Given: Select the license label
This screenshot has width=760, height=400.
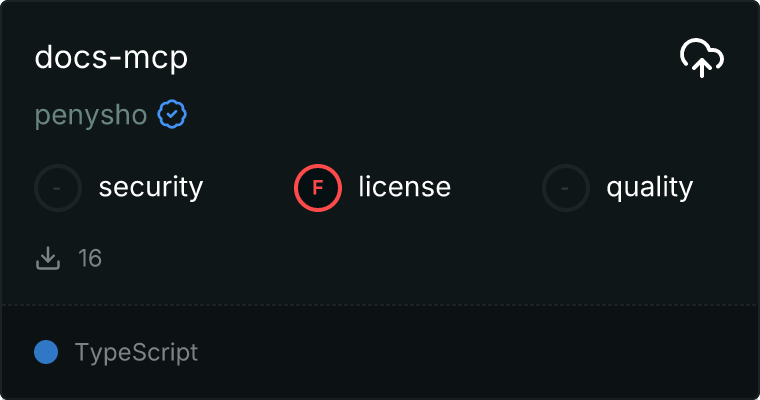Looking at the screenshot, I should (x=404, y=187).
